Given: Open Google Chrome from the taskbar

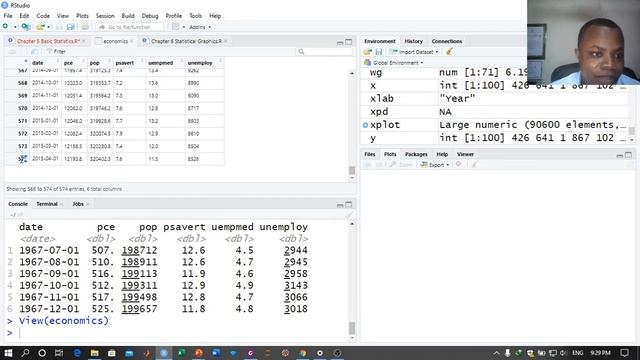Looking at the screenshot, I should tap(302, 353).
